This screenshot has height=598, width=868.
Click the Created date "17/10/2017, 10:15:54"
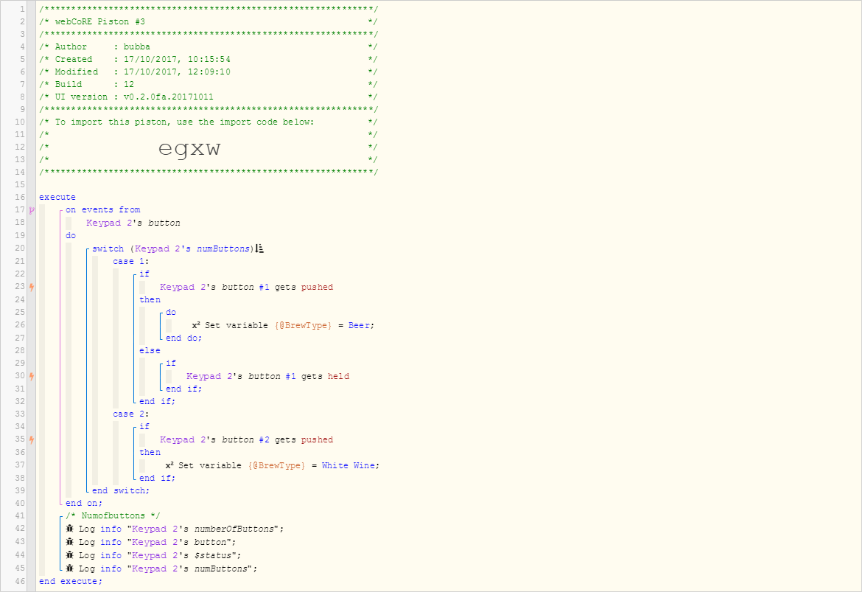pyautogui.click(x=177, y=59)
